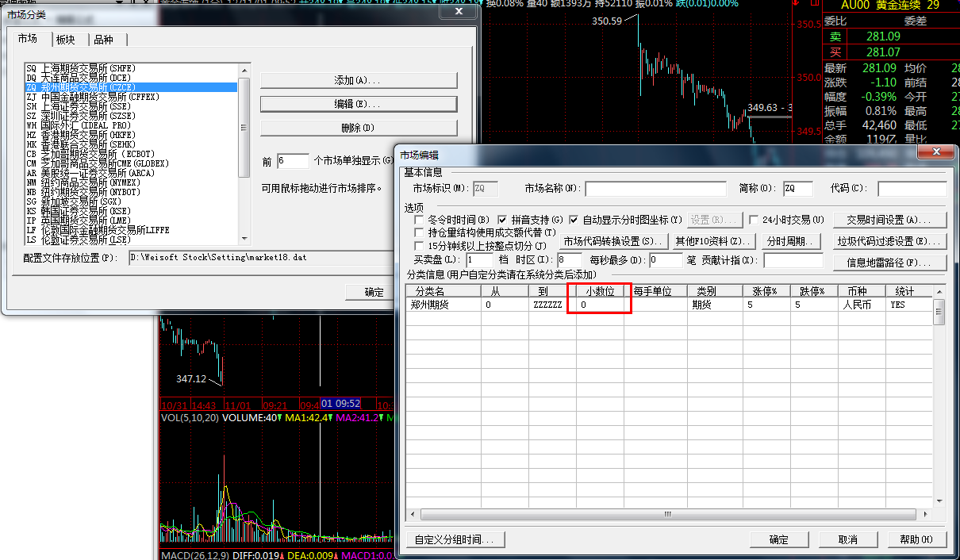Open 市场代码转换设置(S).. dialog
Screen dimensions: 960x560
click(612, 241)
